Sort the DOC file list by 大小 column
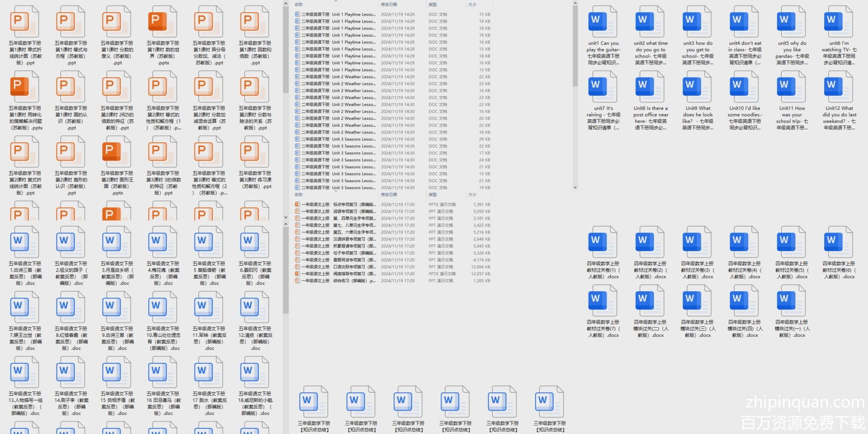 point(472,4)
